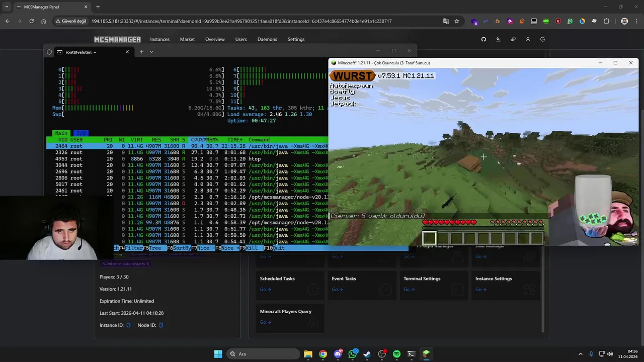Click the volume icon in system tray
The width and height of the screenshot is (644, 362).
[611, 354]
